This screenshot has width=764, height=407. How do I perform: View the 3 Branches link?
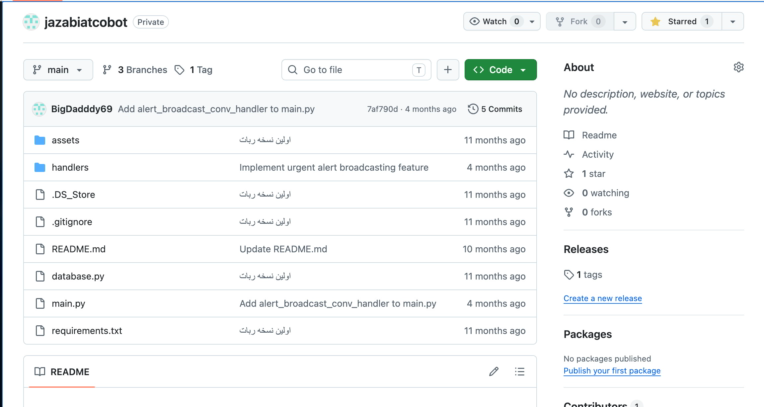pos(134,70)
